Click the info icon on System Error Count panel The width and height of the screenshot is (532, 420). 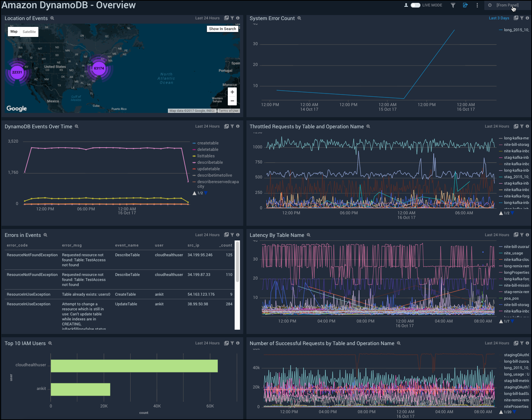(527, 18)
